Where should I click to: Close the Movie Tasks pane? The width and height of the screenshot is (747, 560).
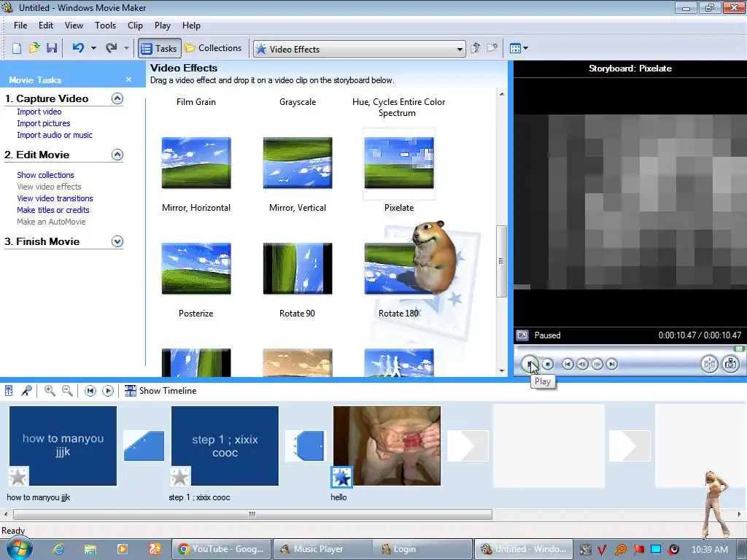(x=128, y=79)
